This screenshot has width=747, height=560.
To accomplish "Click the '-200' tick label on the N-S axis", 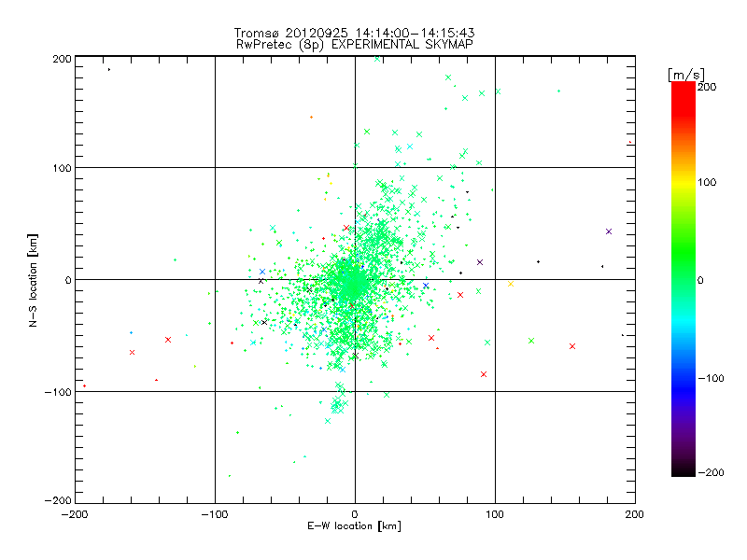I will click(x=58, y=500).
